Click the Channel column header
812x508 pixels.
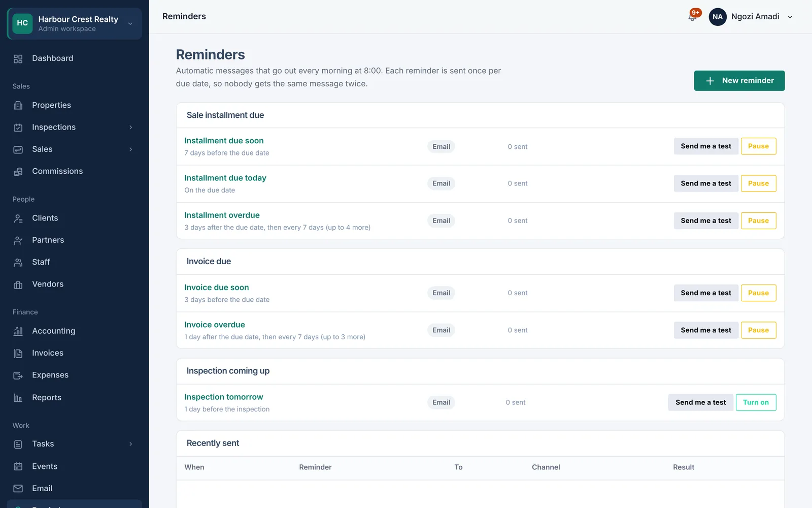pos(546,467)
